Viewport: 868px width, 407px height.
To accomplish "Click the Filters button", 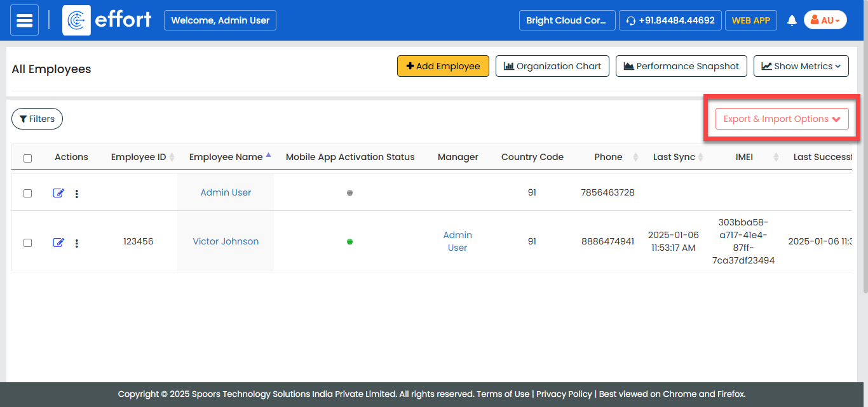I will point(37,119).
